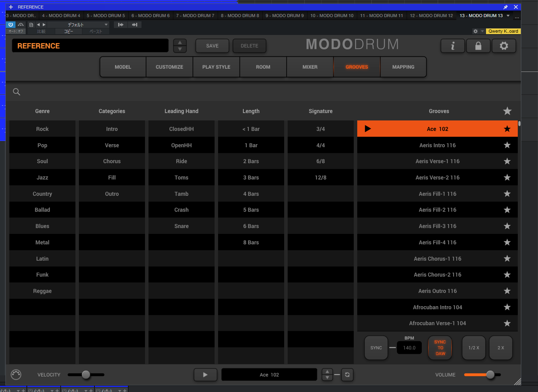Click the REFERENCE preset name field

[90, 46]
